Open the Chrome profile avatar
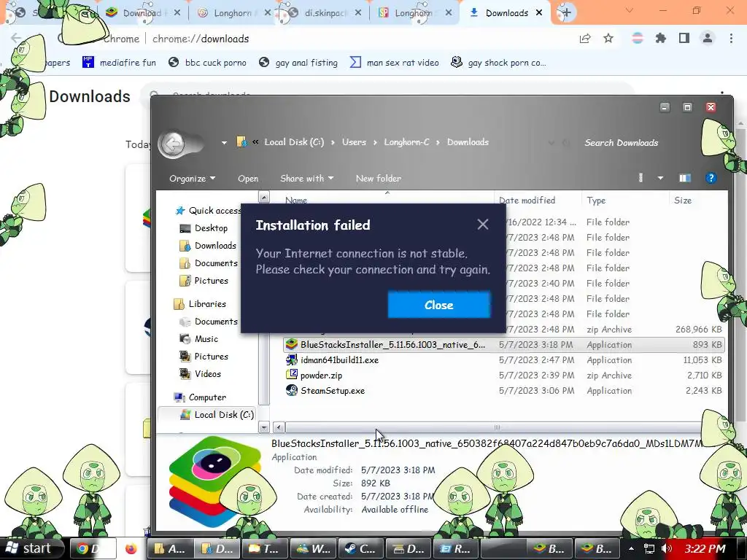 pos(708,39)
